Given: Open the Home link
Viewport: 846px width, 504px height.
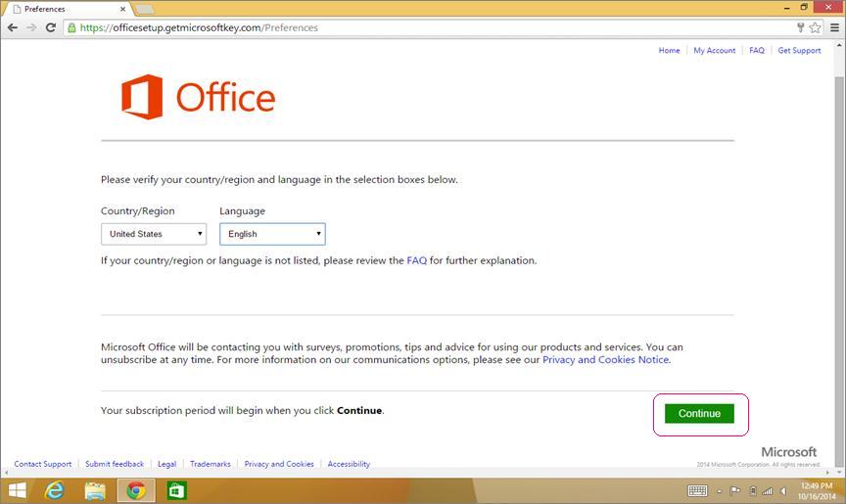Looking at the screenshot, I should pyautogui.click(x=669, y=50).
